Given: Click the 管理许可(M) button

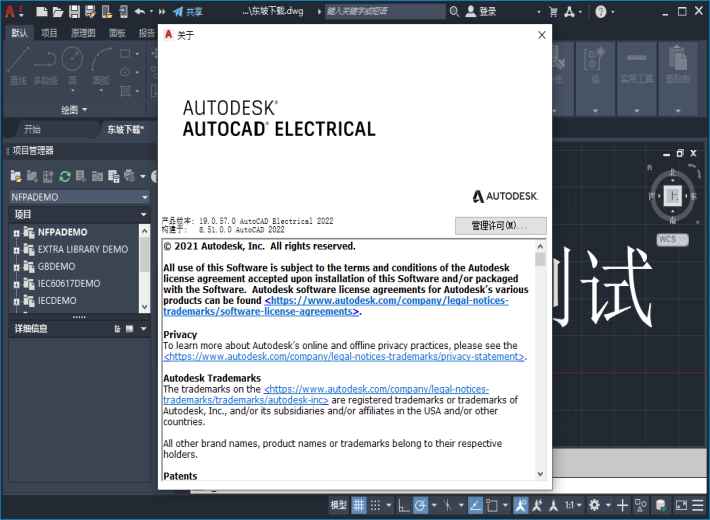Looking at the screenshot, I should pos(500,226).
